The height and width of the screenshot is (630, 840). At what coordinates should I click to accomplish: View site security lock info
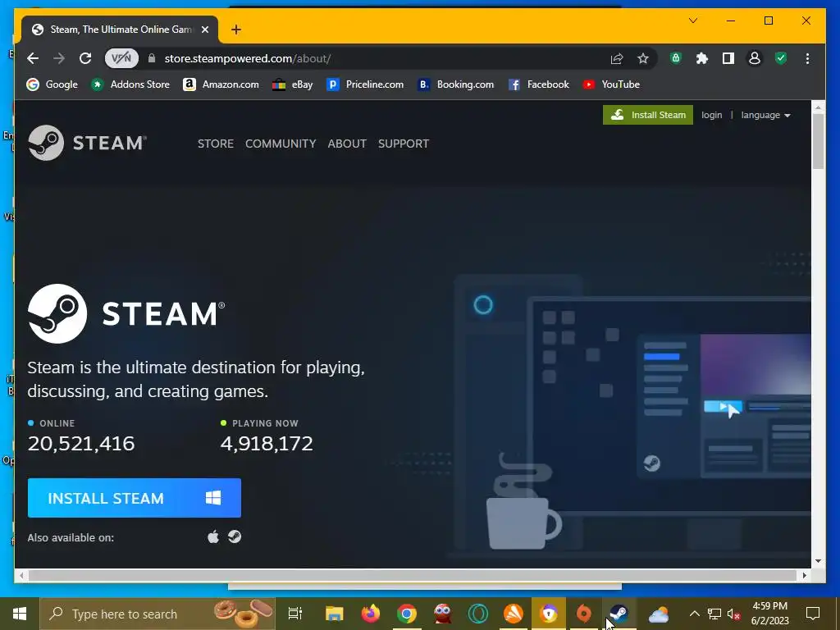pos(152,58)
